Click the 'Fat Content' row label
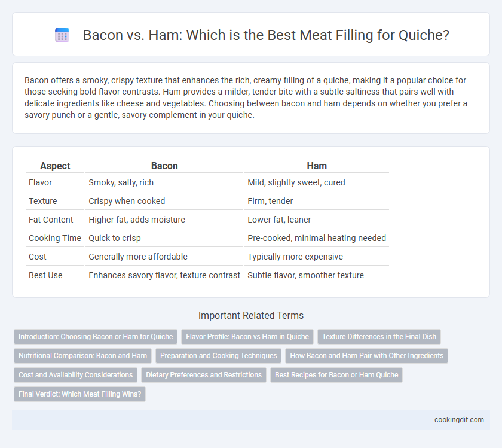The image size is (502, 448). coord(51,220)
